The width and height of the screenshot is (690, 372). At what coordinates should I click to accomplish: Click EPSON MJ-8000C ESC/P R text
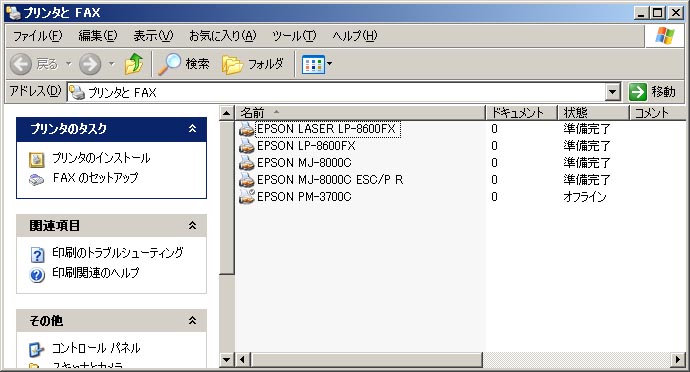pyautogui.click(x=330, y=180)
